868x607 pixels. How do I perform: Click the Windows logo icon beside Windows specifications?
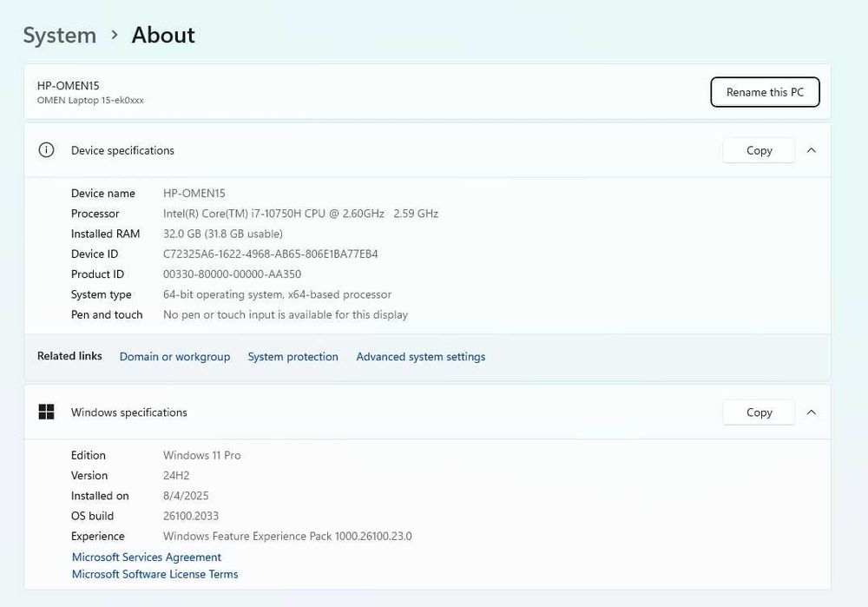pyautogui.click(x=47, y=412)
